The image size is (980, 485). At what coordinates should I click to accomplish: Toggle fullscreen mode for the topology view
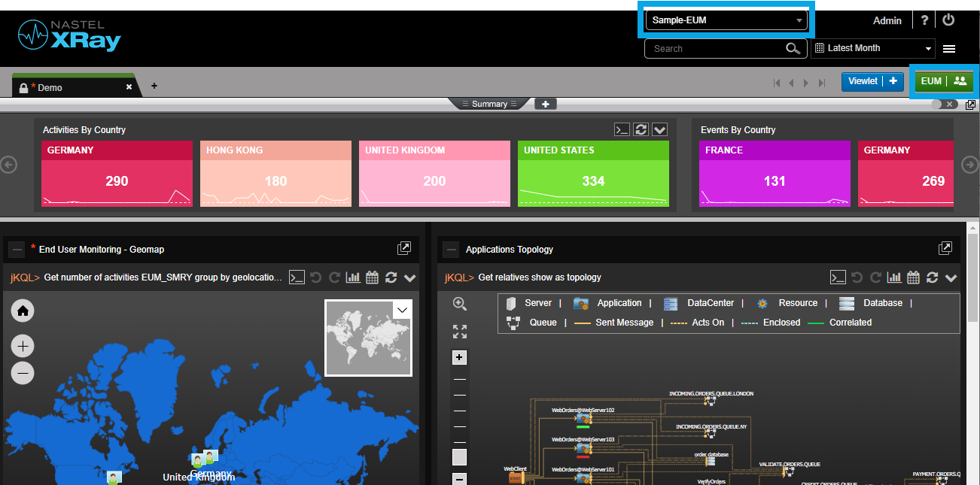[x=459, y=331]
